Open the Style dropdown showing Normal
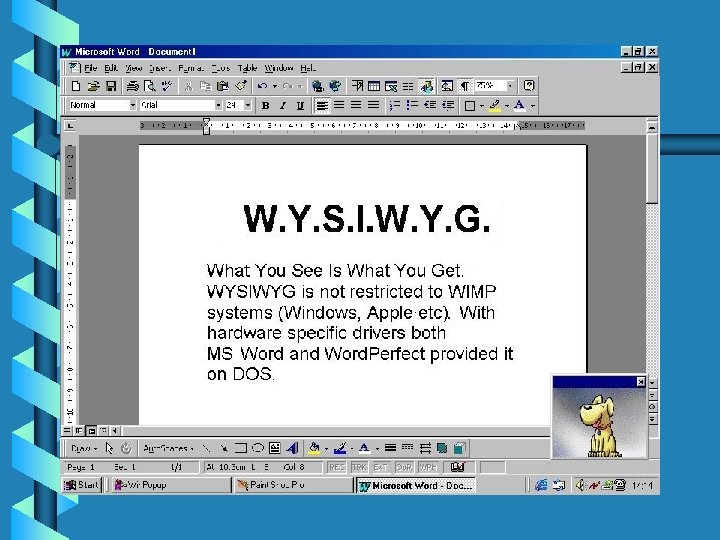This screenshot has height=540, width=720. [x=133, y=106]
